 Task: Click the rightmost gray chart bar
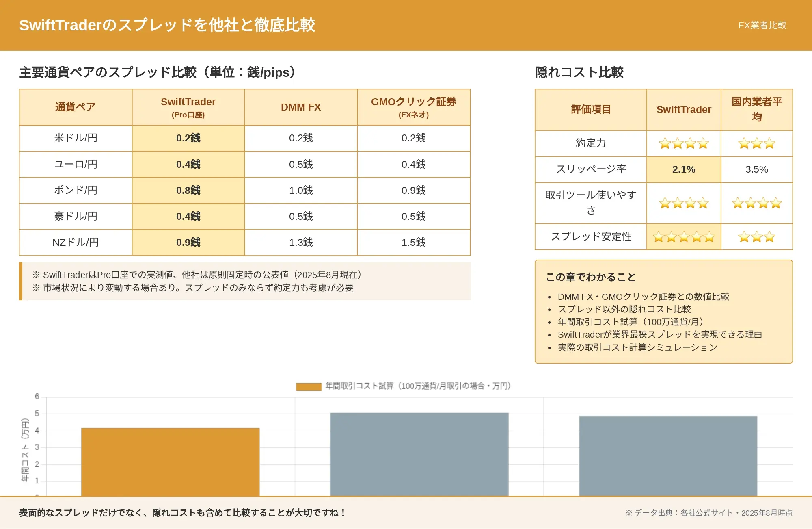[x=668, y=456]
